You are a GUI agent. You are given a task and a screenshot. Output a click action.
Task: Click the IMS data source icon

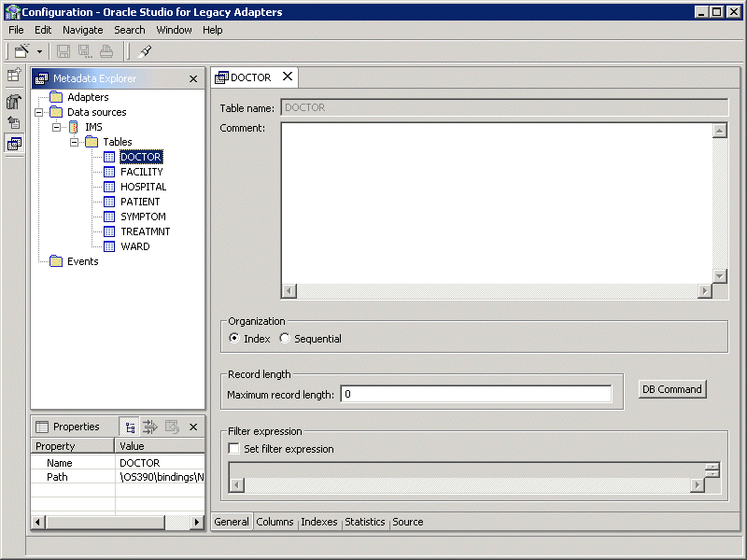click(x=74, y=127)
